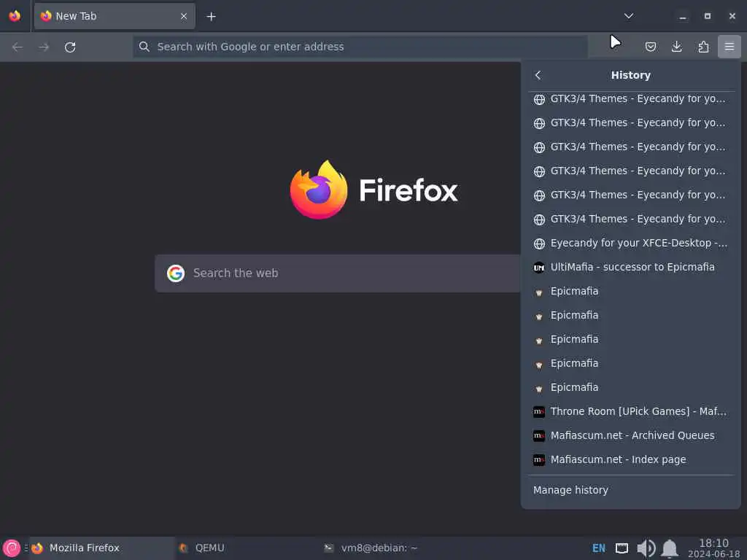Maximize the Firefox window

[x=708, y=16]
